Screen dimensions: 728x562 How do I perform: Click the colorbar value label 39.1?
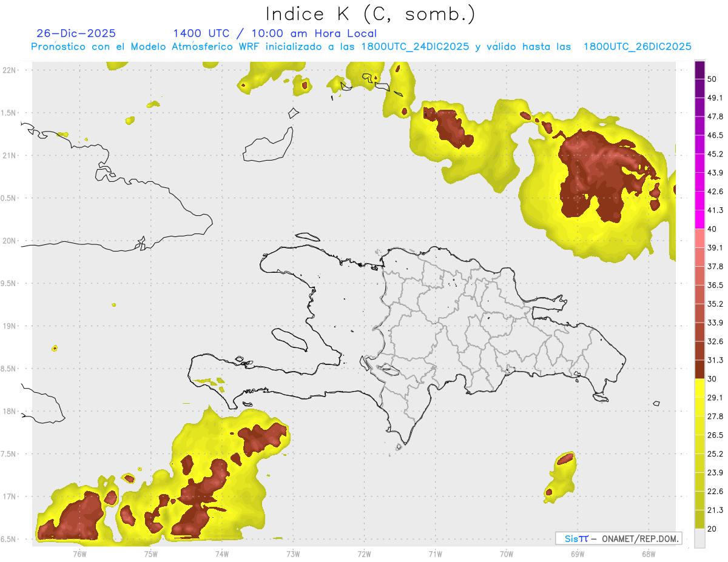pyautogui.click(x=715, y=248)
